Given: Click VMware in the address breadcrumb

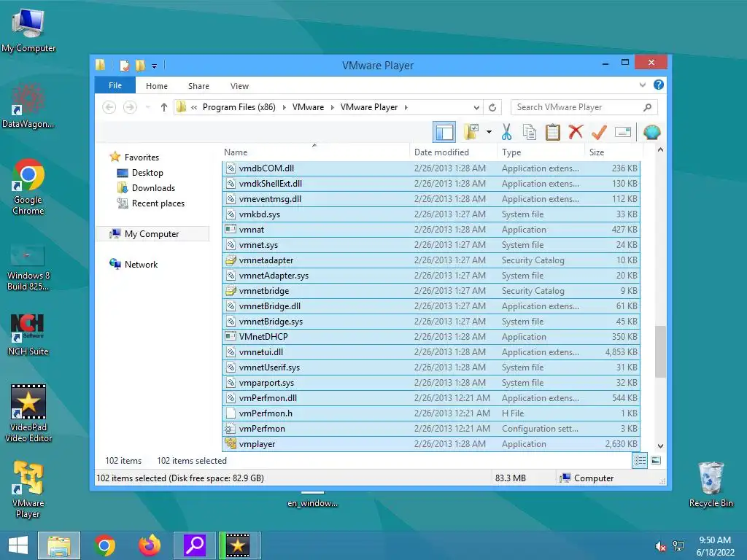Looking at the screenshot, I should coord(309,107).
